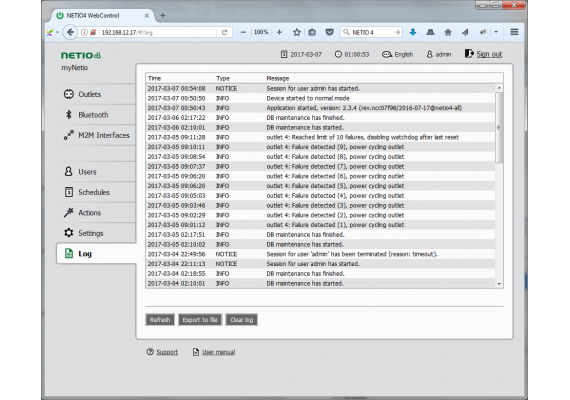Click the toolbar dropdown arrow before hamburger menu

pos(496,32)
